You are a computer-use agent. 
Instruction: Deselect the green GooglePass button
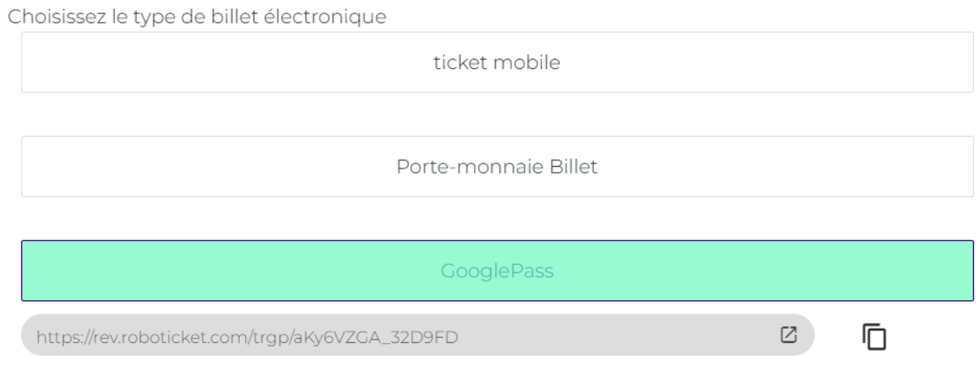pos(498,271)
